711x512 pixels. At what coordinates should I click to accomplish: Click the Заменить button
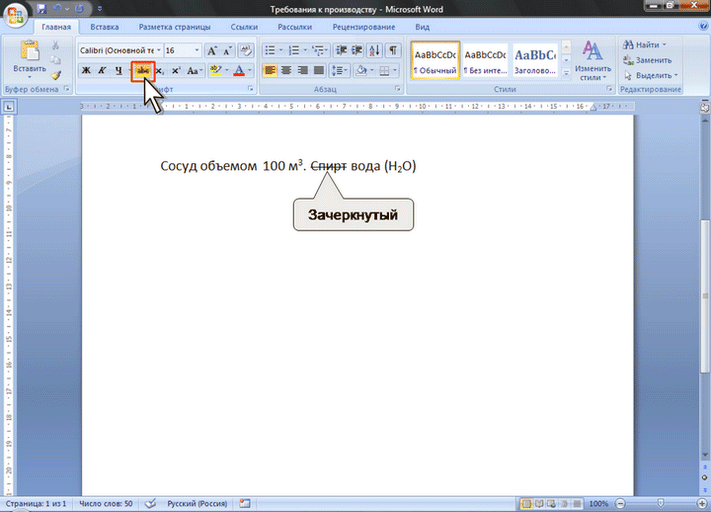(648, 60)
